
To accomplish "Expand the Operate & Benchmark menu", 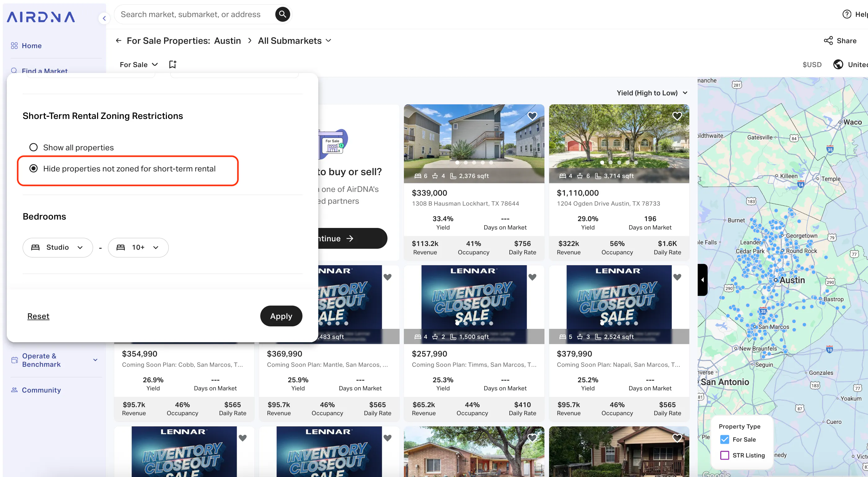I will 54,360.
